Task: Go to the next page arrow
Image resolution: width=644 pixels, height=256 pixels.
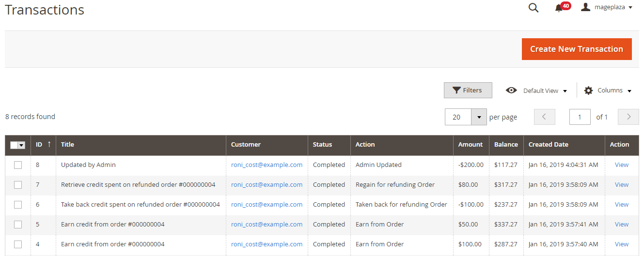Action: [628, 117]
